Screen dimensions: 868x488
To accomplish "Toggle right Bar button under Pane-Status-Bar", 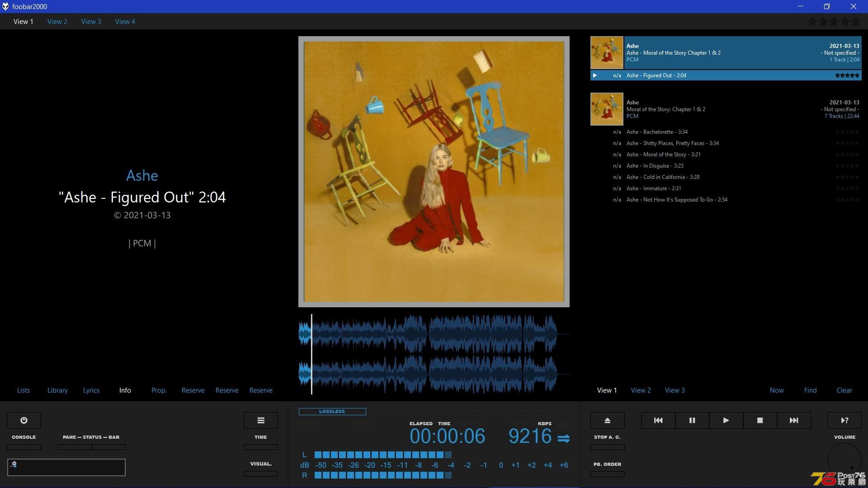I will click(x=109, y=447).
